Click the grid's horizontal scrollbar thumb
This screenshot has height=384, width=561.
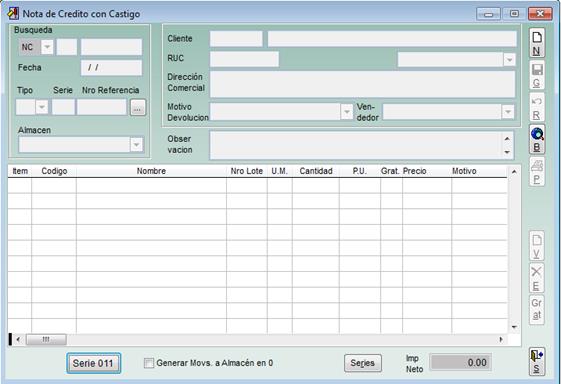pos(46,339)
